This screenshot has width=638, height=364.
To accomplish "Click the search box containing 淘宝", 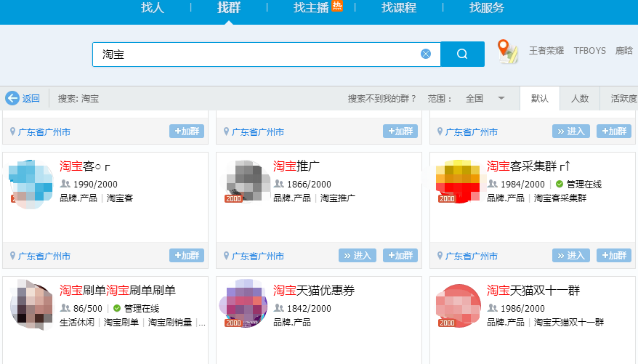I will 267,54.
